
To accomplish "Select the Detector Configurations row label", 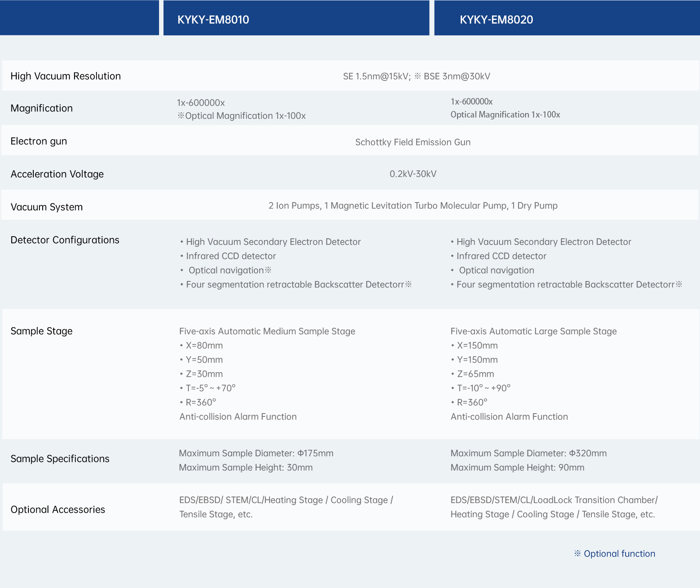I will (x=65, y=240).
